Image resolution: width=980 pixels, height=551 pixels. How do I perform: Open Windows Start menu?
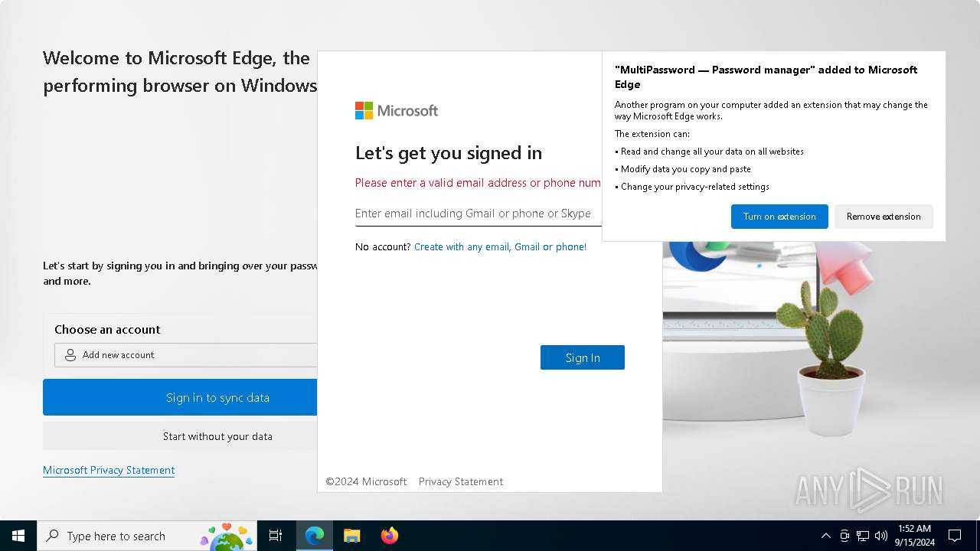[x=18, y=536]
